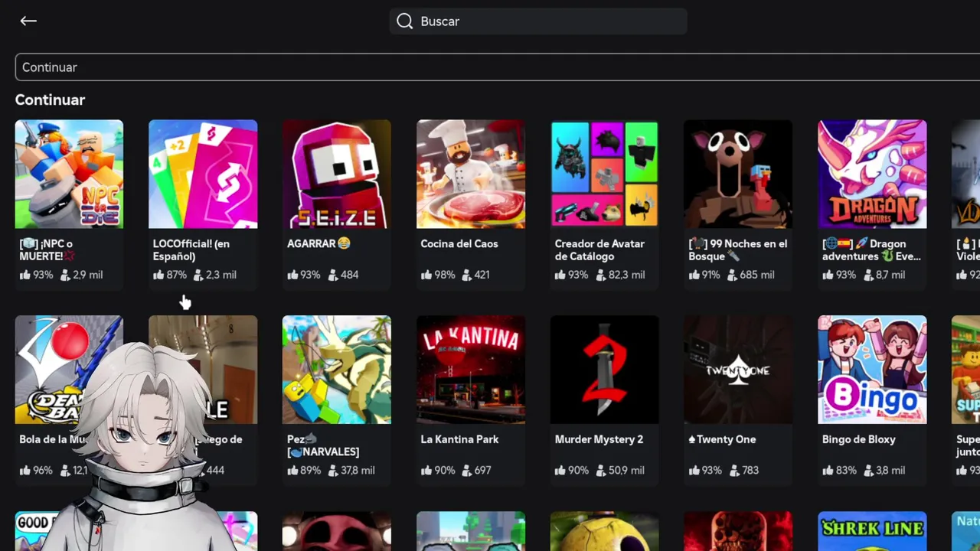
Task: Click the LOCOfficial! (en Español) title
Action: (191, 249)
